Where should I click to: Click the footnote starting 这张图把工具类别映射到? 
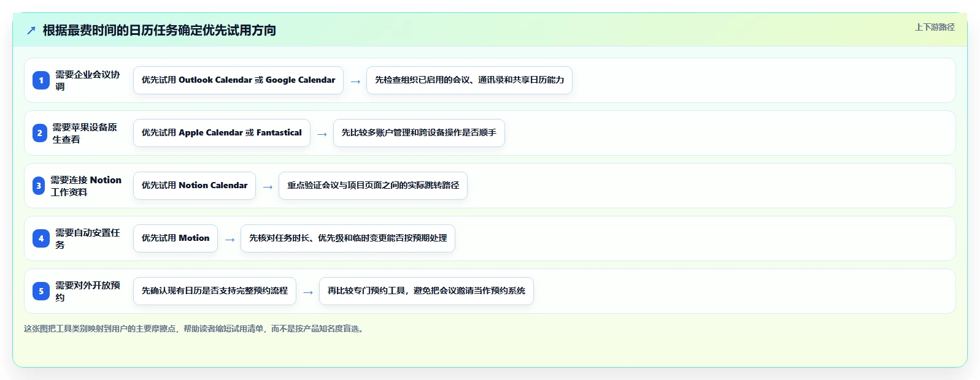coord(195,329)
